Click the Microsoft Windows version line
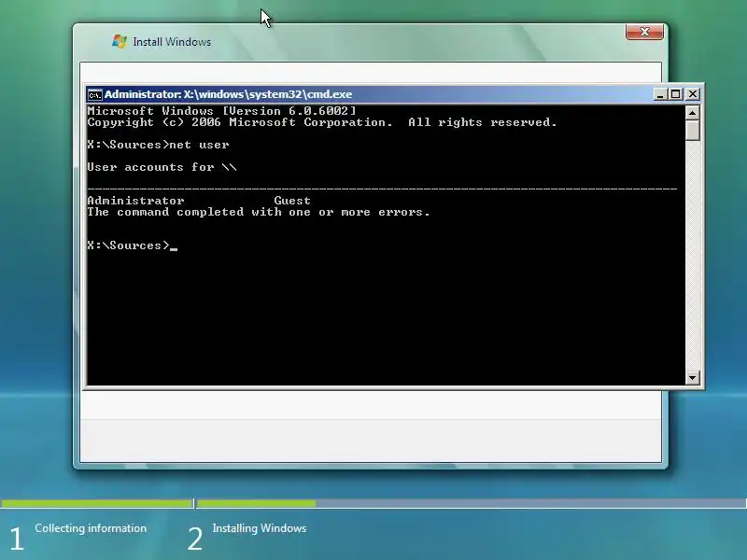Screen dimensions: 747x560 pos(221,111)
